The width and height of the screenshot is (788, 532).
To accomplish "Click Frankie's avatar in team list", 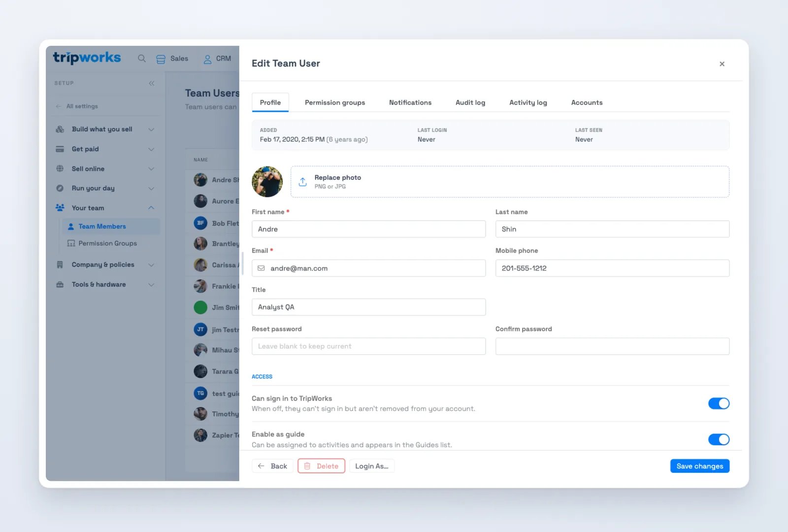I will coord(200,286).
